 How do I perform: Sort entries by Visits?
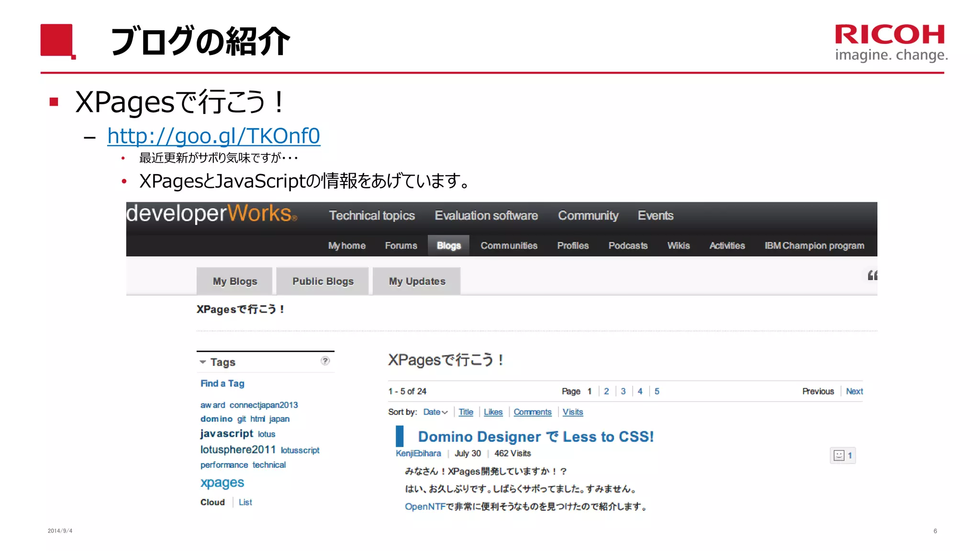coord(573,412)
